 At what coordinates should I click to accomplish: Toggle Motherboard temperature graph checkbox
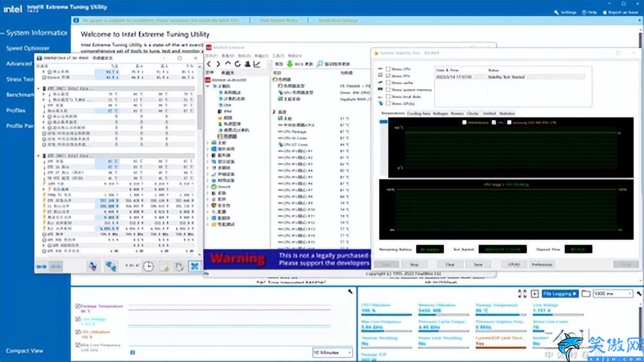coord(465,122)
